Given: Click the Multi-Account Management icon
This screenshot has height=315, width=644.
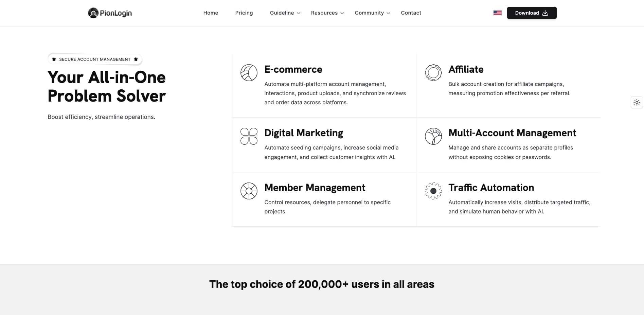Looking at the screenshot, I should [x=433, y=136].
